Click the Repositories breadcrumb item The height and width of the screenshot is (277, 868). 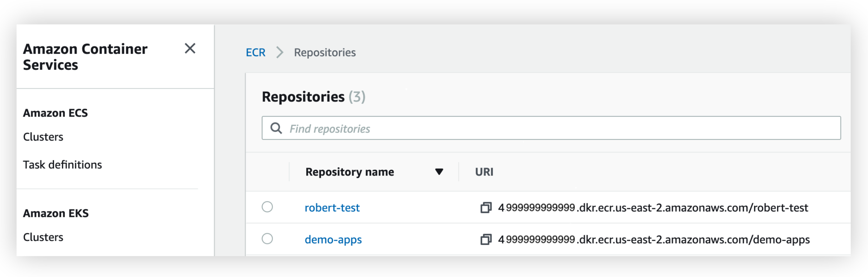tap(325, 53)
